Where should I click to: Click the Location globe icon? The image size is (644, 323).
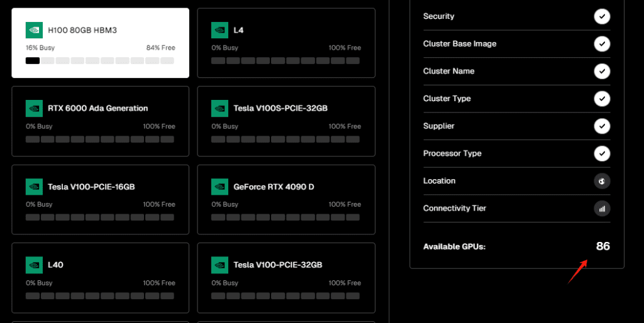click(602, 181)
